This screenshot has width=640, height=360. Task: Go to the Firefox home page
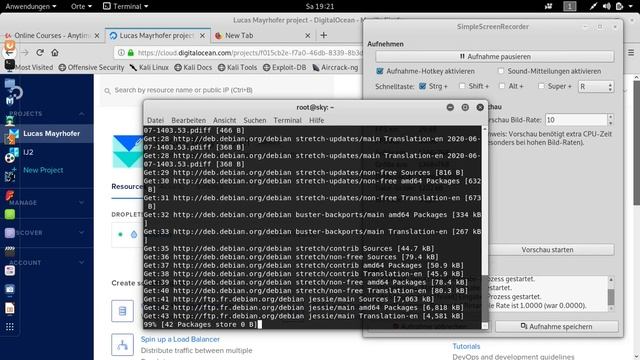55,53
